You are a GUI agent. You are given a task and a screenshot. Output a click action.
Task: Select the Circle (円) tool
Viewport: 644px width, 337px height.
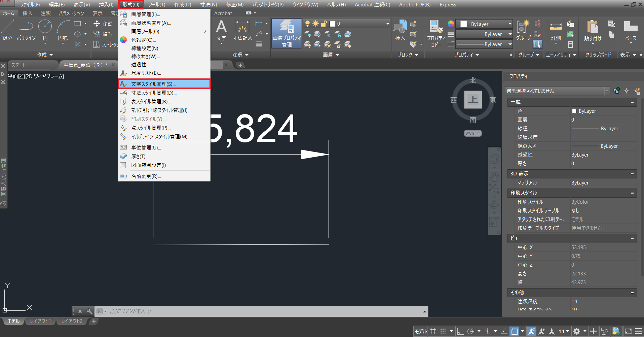coord(45,30)
